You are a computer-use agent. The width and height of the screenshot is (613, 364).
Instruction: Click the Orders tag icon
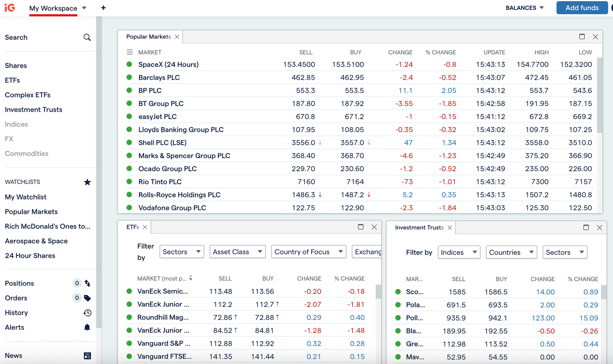(x=87, y=298)
